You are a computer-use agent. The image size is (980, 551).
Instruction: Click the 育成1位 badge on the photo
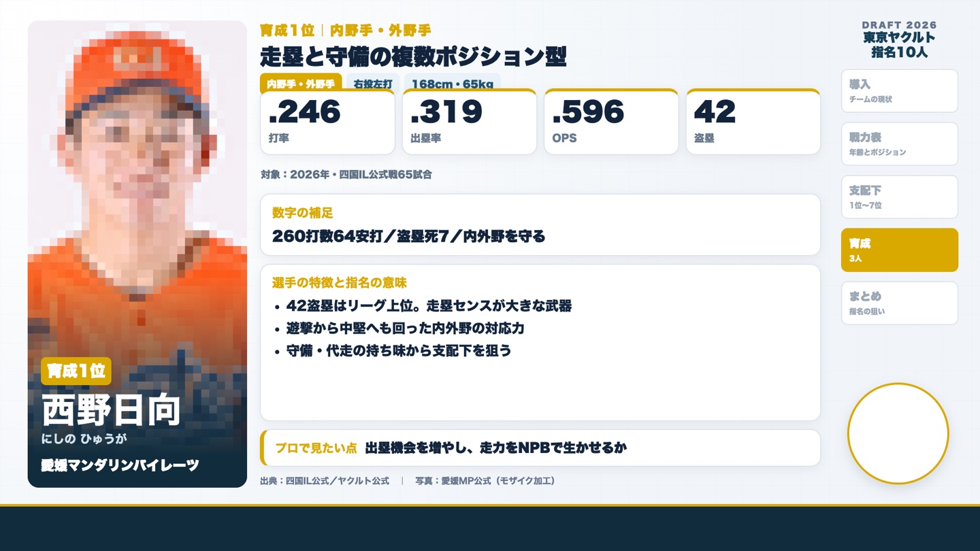coord(76,371)
